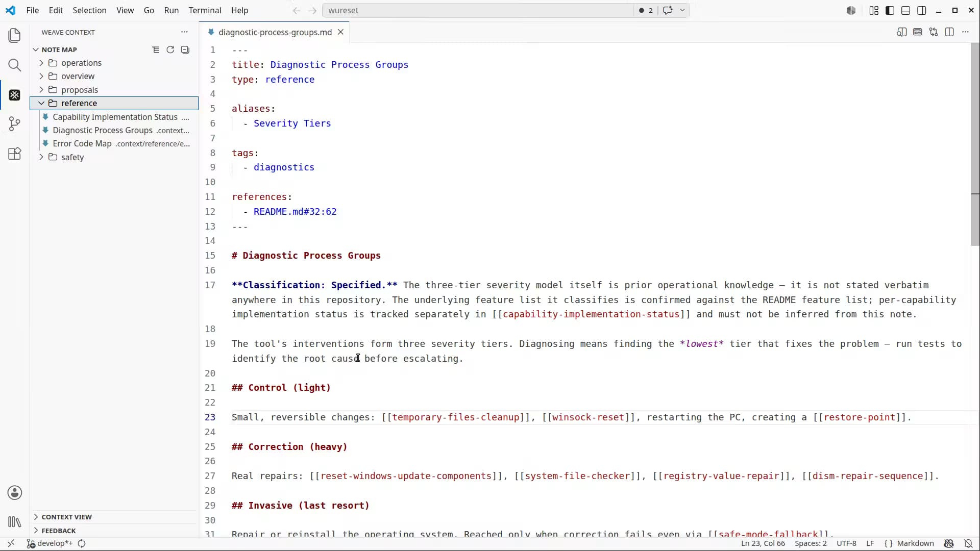980x551 pixels.
Task: Open the View menu
Action: click(x=125, y=10)
